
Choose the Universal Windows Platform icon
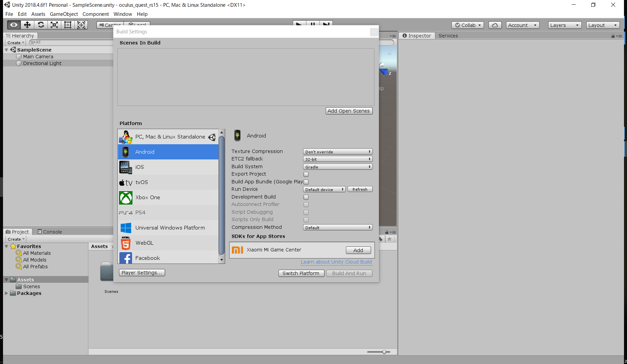pos(125,228)
